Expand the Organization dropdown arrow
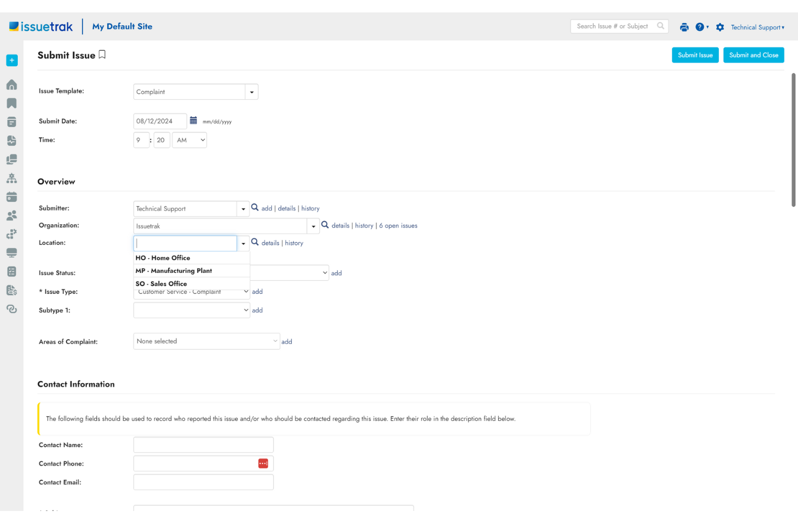This screenshot has width=798, height=532. (x=313, y=226)
